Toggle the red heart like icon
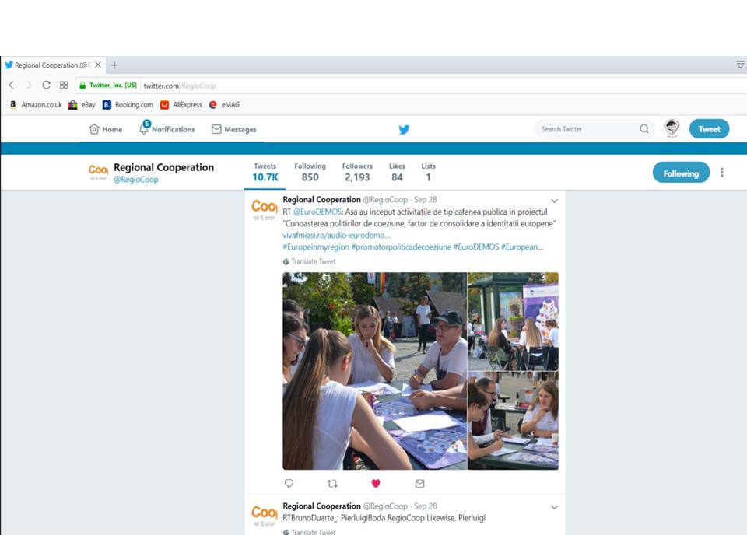747x560 pixels. (376, 483)
